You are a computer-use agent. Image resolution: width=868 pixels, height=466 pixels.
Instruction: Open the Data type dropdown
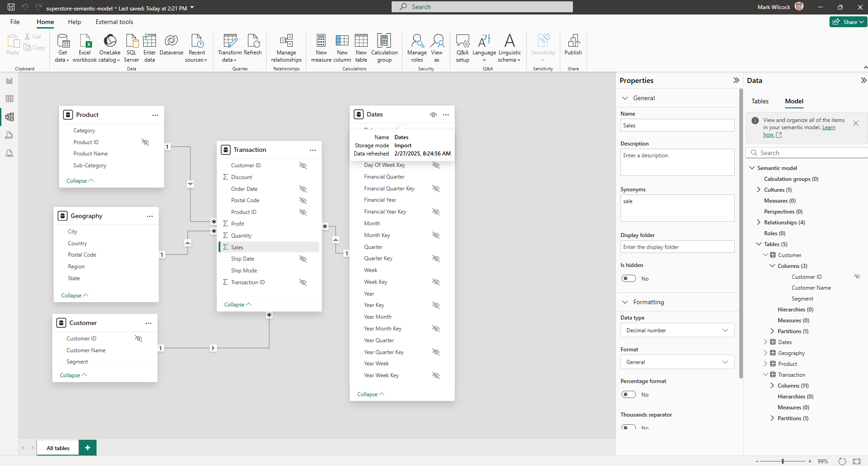point(677,330)
